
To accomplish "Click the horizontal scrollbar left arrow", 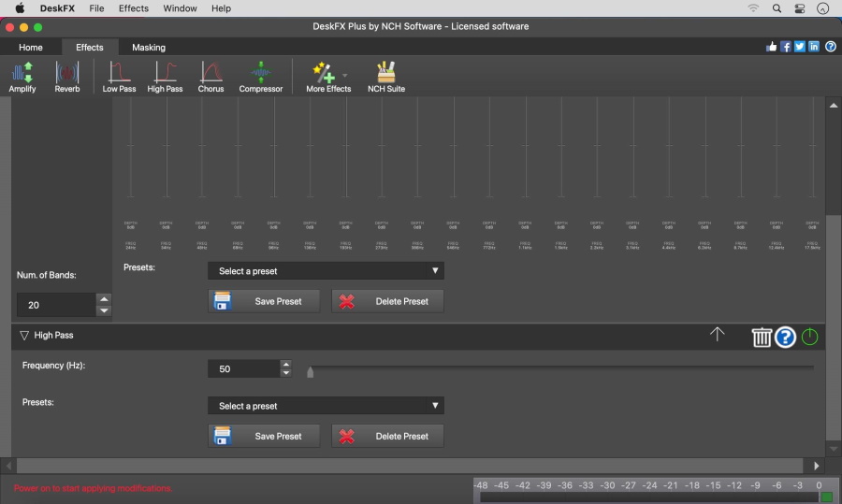I will click(x=8, y=466).
